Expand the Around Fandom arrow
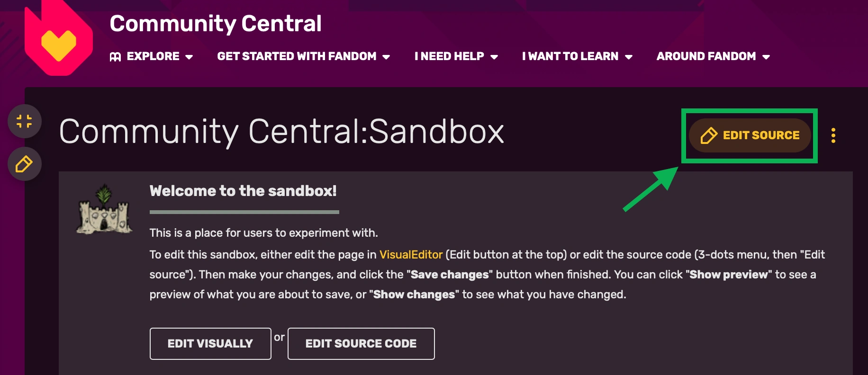Screen dimensions: 868x375 click(x=766, y=57)
